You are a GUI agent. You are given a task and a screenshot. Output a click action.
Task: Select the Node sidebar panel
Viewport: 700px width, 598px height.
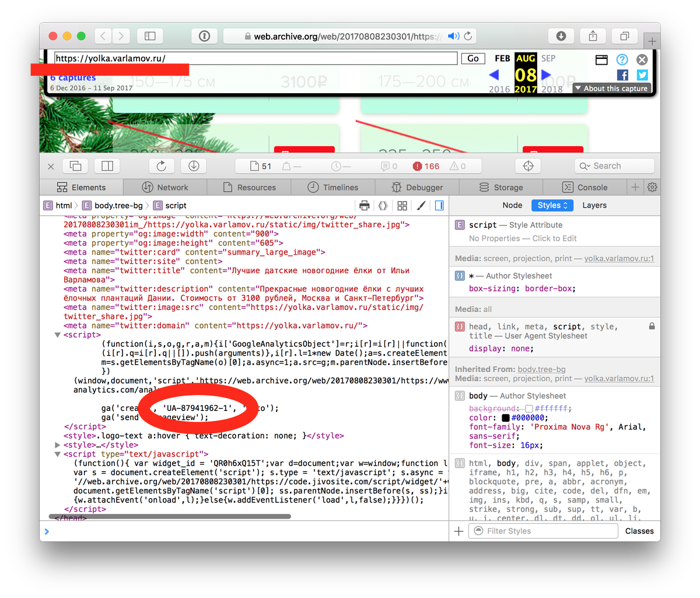click(x=512, y=205)
